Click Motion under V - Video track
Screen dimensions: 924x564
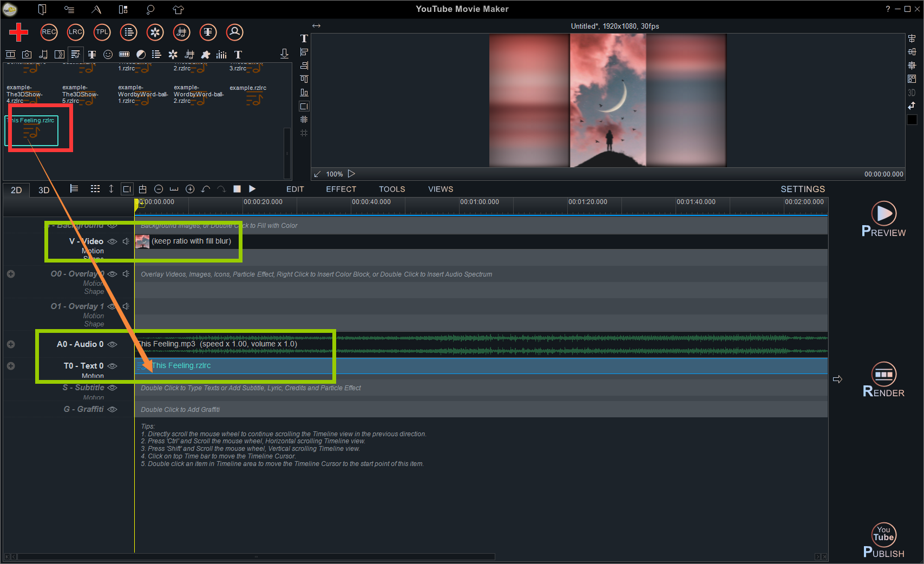[x=93, y=251]
